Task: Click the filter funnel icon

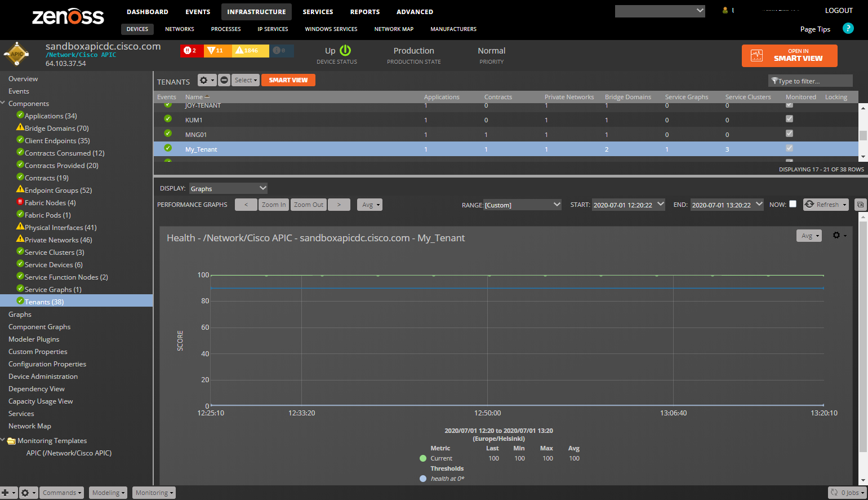Action: pos(774,81)
